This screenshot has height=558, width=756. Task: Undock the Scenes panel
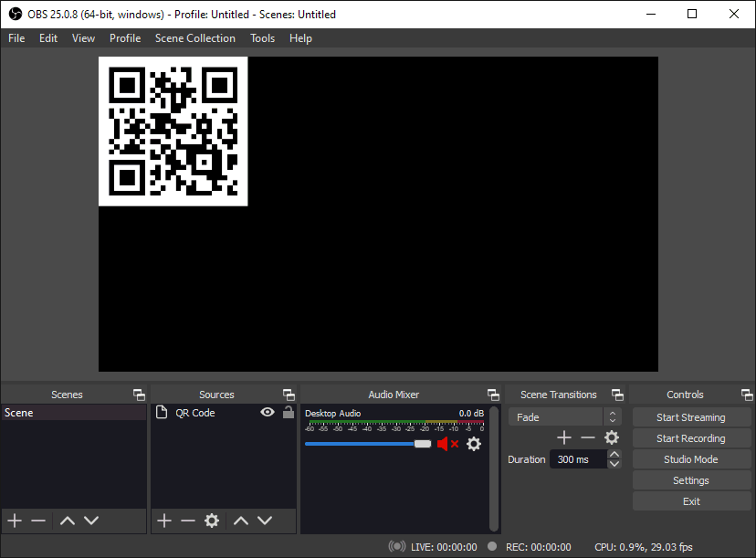pos(140,395)
